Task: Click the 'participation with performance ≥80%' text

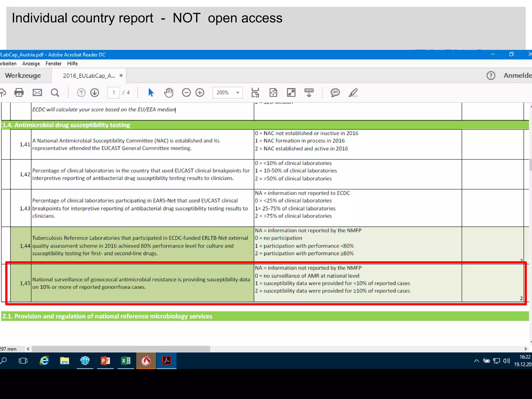Action: coord(309,254)
